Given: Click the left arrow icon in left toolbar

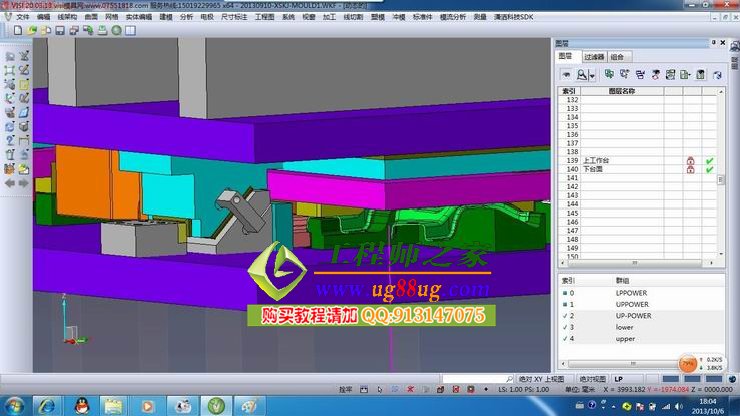Looking at the screenshot, I should point(10,183).
